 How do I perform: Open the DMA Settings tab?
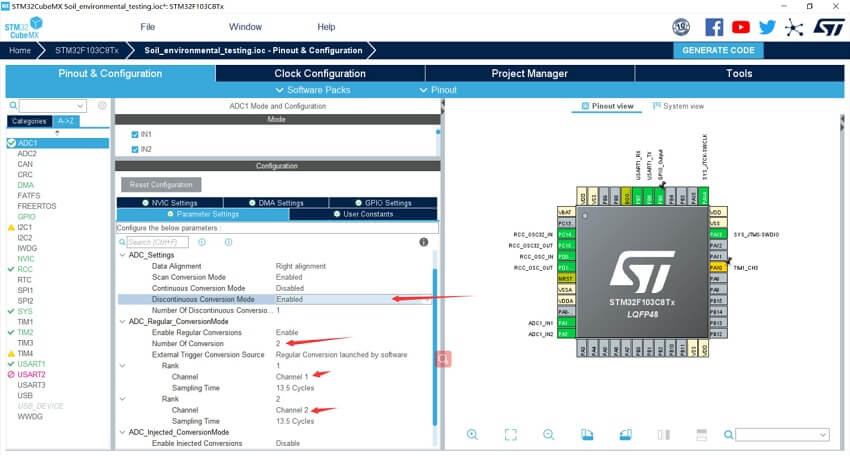tap(276, 203)
